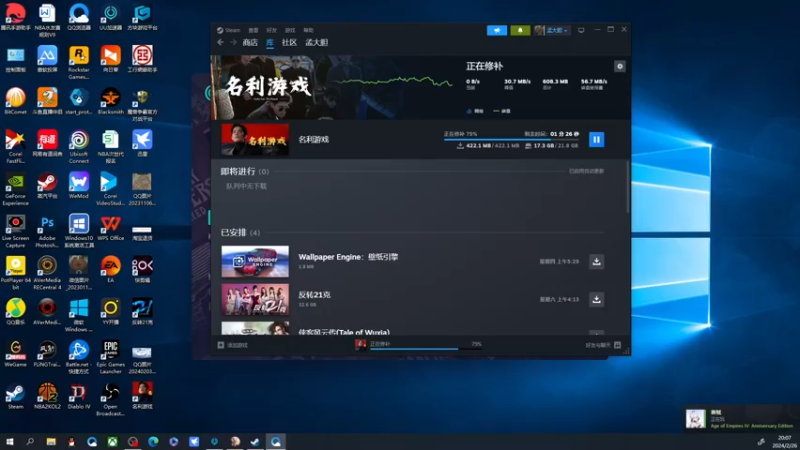Screen dimensions: 800x450
Task: Open taskbar search magnifier
Action: [x=30, y=441]
